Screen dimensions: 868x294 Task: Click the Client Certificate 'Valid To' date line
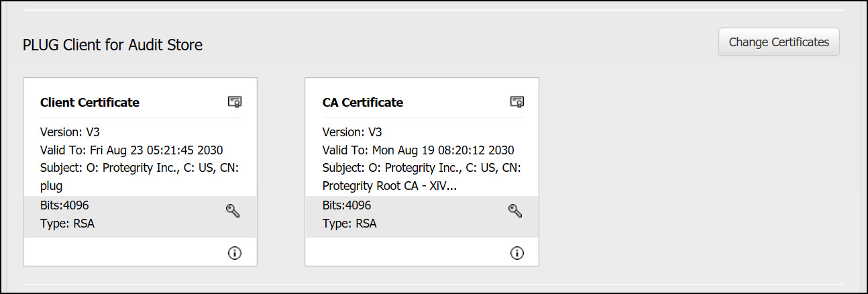131,150
